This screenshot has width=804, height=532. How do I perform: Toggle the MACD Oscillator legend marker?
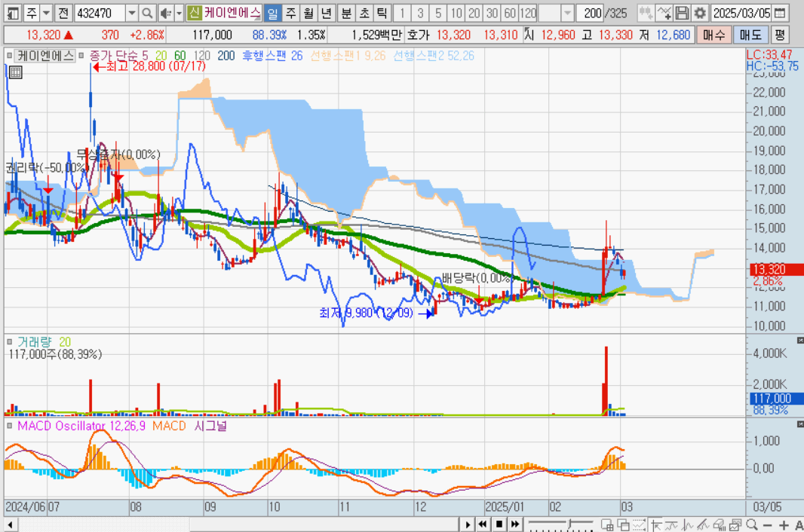(x=9, y=426)
